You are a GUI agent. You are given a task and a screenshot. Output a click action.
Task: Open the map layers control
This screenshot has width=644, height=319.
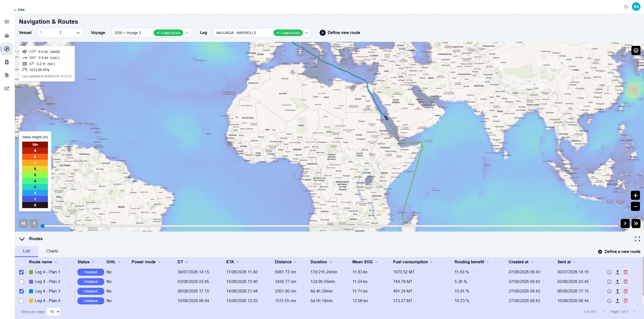[x=636, y=50]
